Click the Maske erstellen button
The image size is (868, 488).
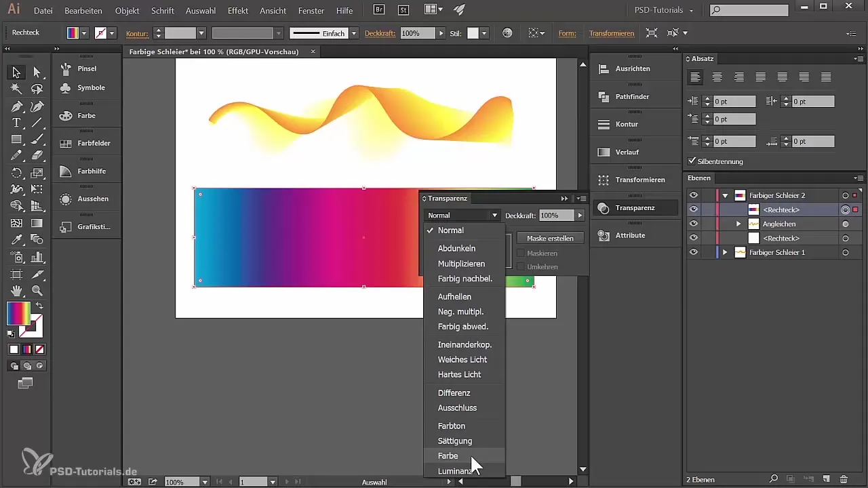coord(550,238)
